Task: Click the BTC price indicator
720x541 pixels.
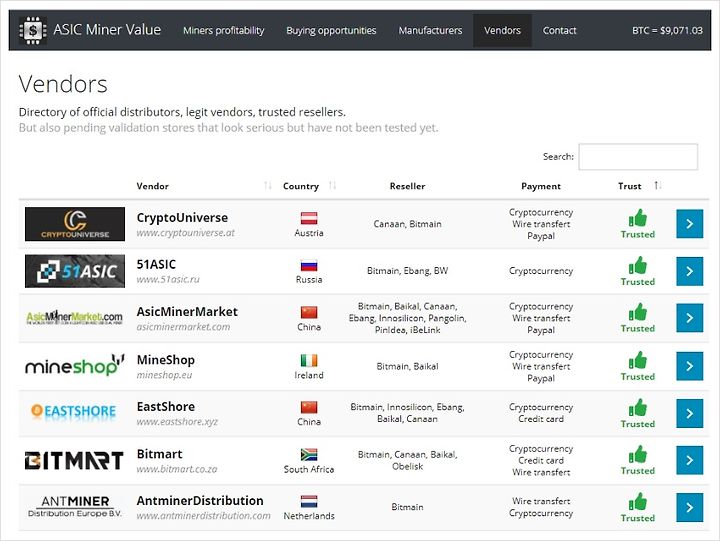Action: point(667,30)
